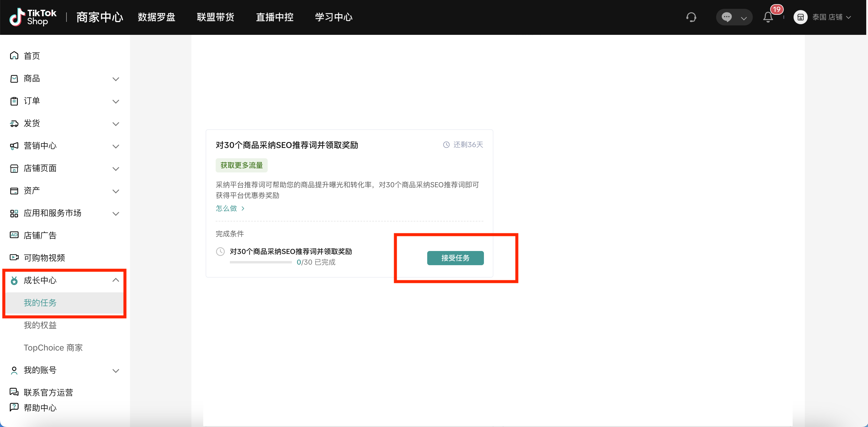Open 数据罗盘 in top navigation

pos(156,17)
